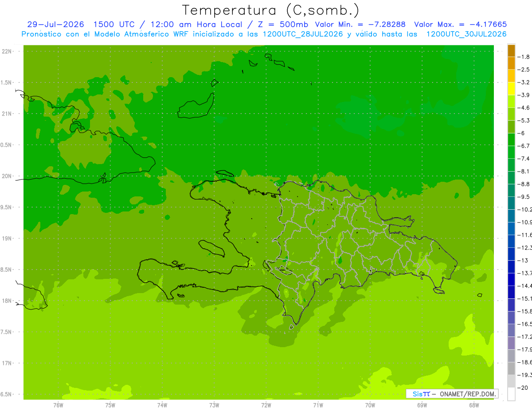Screen dimensions: 532x411
Task: Select the '-20' legend value
Action: 523,388
